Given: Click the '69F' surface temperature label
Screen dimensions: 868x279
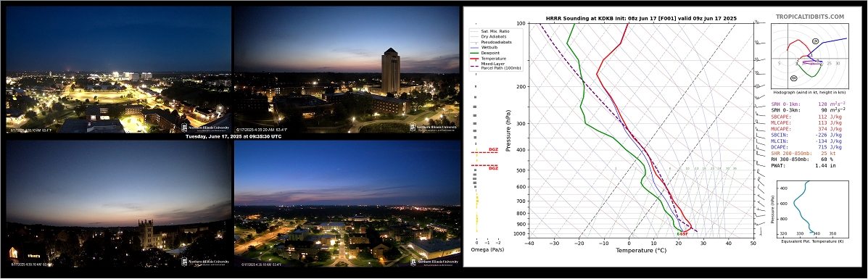Looking at the screenshot, I should (x=685, y=233).
